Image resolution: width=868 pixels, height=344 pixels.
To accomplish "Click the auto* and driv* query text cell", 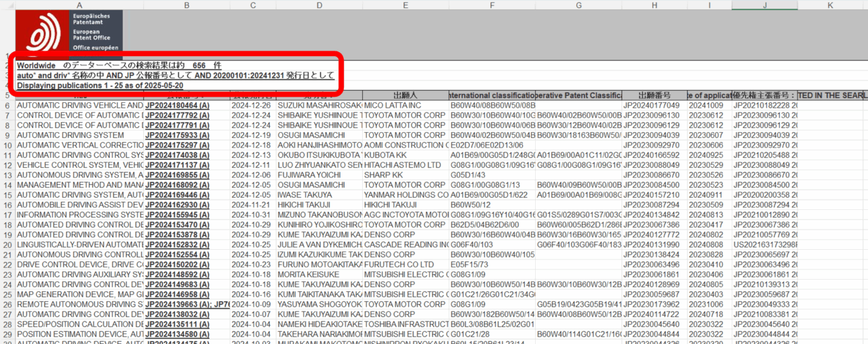I will click(x=176, y=75).
